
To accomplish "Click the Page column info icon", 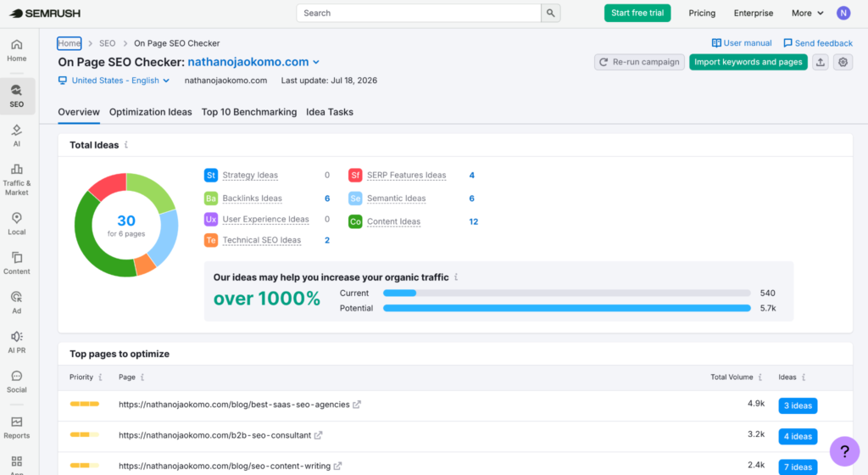I will pos(142,377).
